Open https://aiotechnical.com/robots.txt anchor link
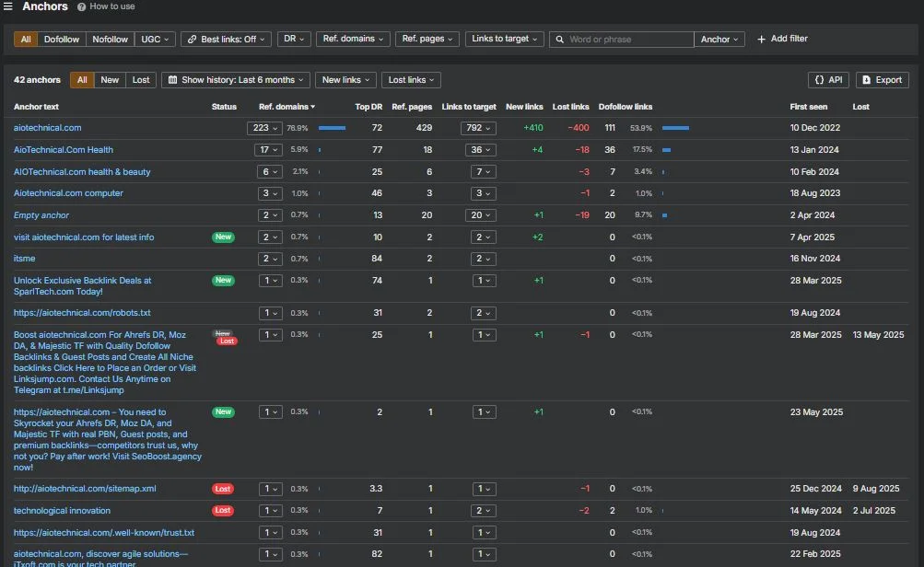Image resolution: width=924 pixels, height=567 pixels. (x=82, y=313)
